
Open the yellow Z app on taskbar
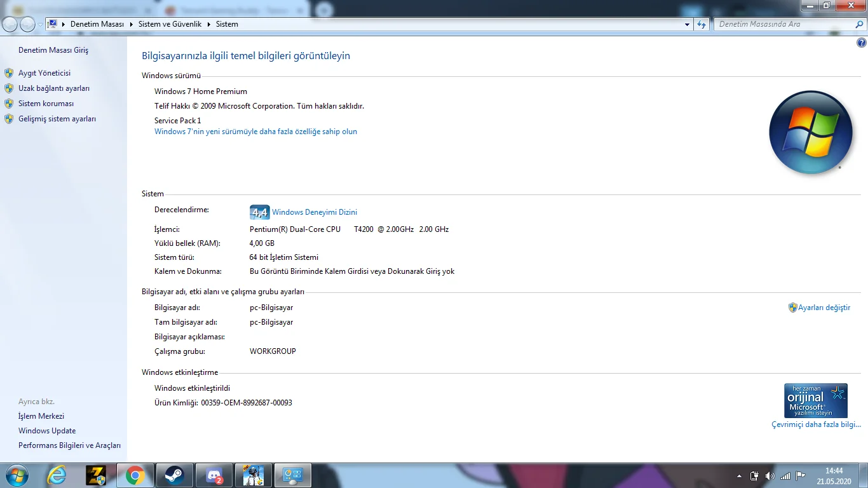point(96,475)
